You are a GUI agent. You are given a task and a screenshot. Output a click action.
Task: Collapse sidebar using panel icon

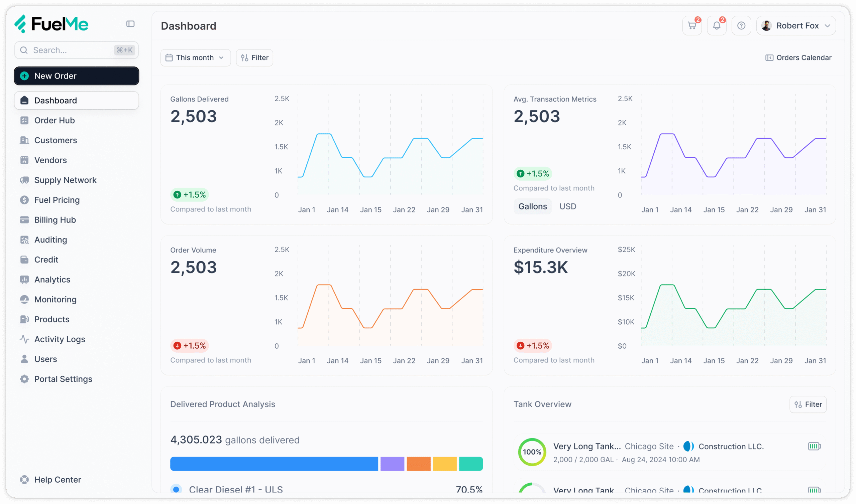[x=130, y=24]
